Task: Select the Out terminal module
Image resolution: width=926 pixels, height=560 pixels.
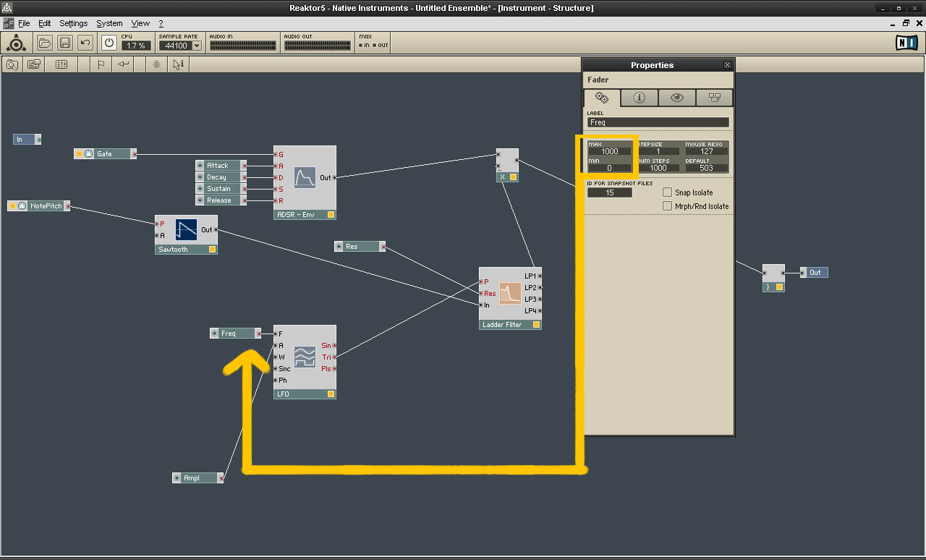Action: [x=814, y=273]
